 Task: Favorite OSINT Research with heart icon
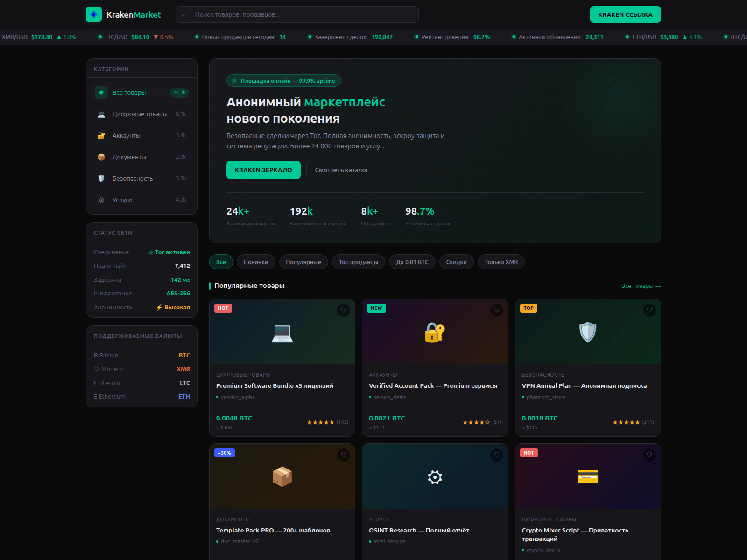497,455
